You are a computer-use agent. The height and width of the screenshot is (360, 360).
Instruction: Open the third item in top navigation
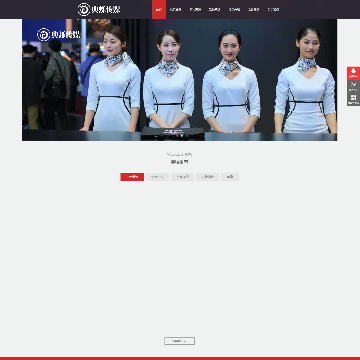point(195,9)
